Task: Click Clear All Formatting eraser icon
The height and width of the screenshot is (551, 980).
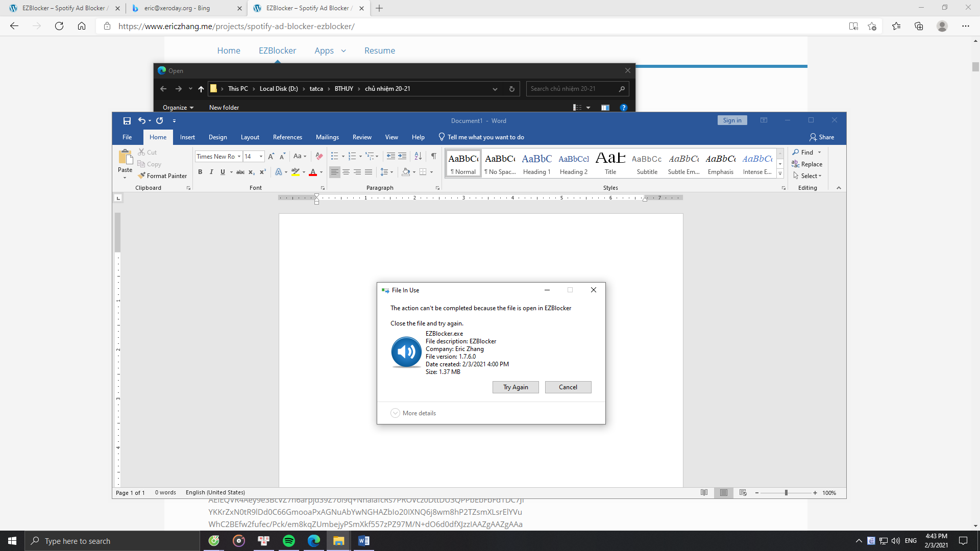Action: point(319,156)
